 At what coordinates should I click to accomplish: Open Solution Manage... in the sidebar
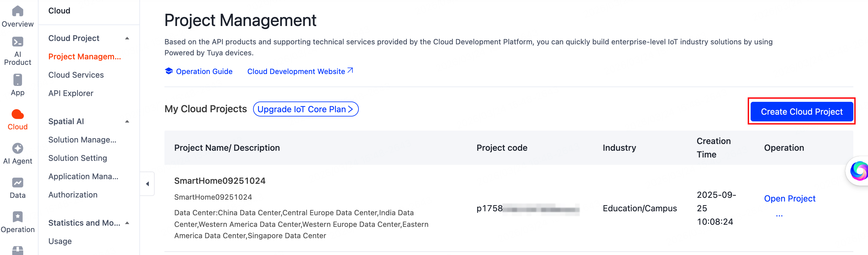[82, 140]
